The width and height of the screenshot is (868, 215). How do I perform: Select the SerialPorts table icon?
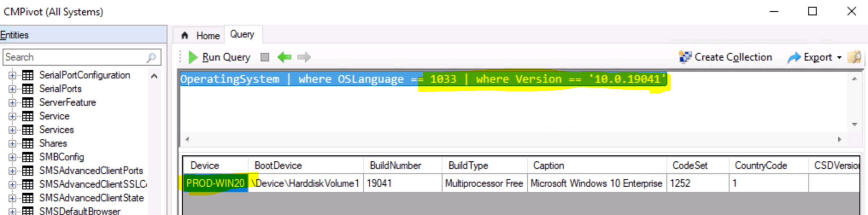(28, 89)
